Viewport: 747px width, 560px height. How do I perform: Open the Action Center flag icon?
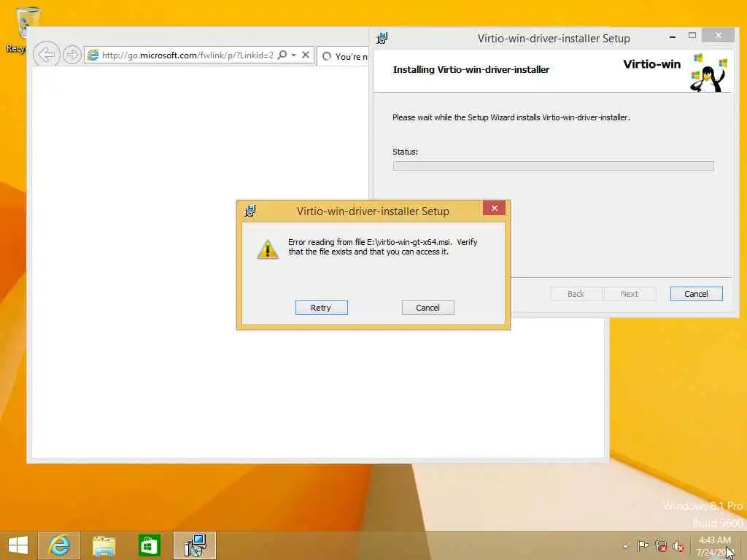click(643, 545)
